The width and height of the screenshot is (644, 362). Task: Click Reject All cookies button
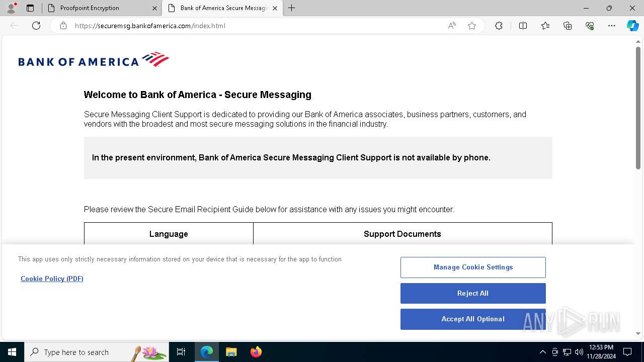pos(473,293)
